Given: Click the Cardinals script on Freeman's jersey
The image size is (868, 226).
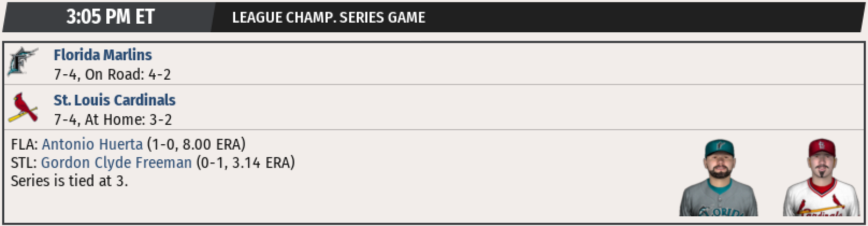Looking at the screenshot, I should coord(822,210).
